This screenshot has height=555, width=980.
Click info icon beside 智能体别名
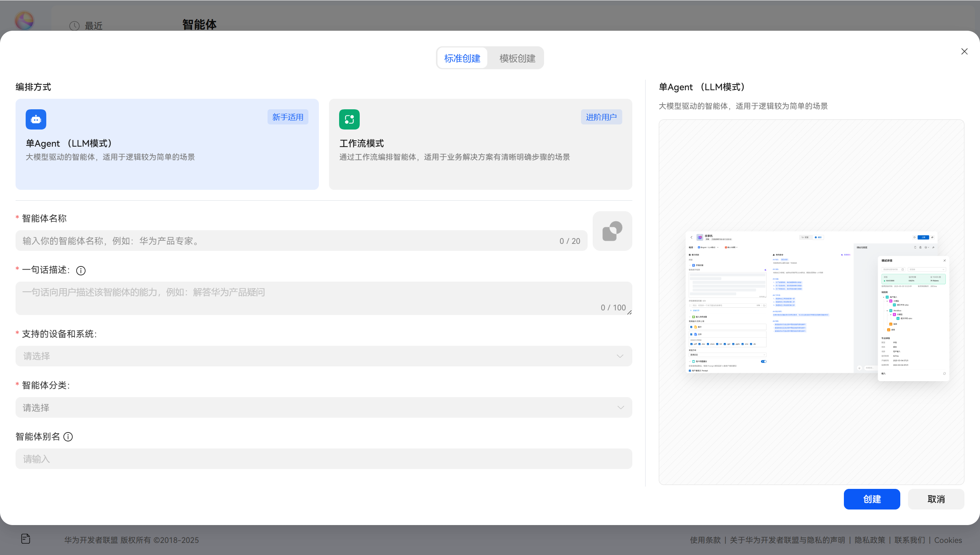point(68,437)
